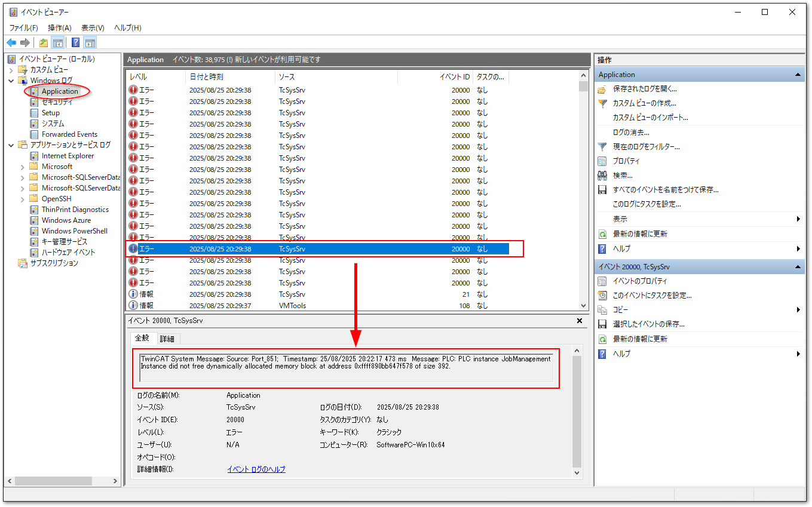Collapse Windows ログ tree node
812x507 pixels.
(11, 81)
